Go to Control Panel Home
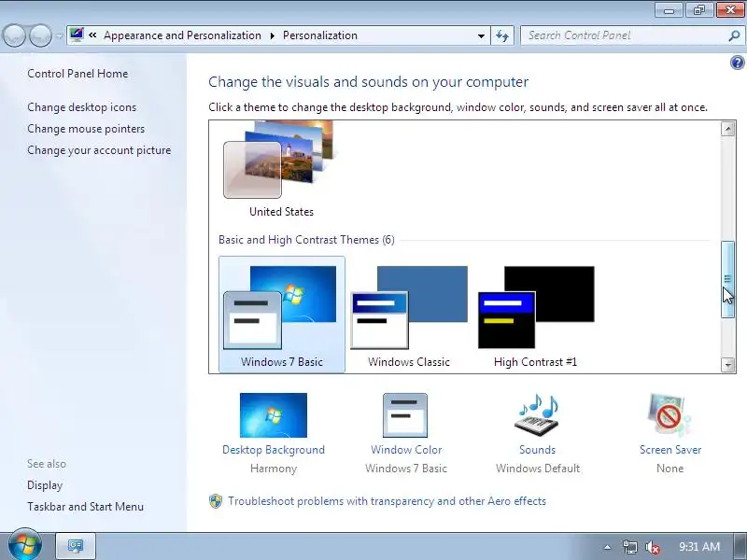 78,74
